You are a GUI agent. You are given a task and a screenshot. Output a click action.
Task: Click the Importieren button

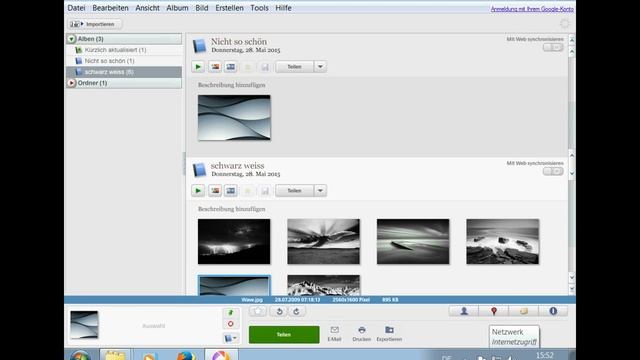pyautogui.click(x=95, y=24)
